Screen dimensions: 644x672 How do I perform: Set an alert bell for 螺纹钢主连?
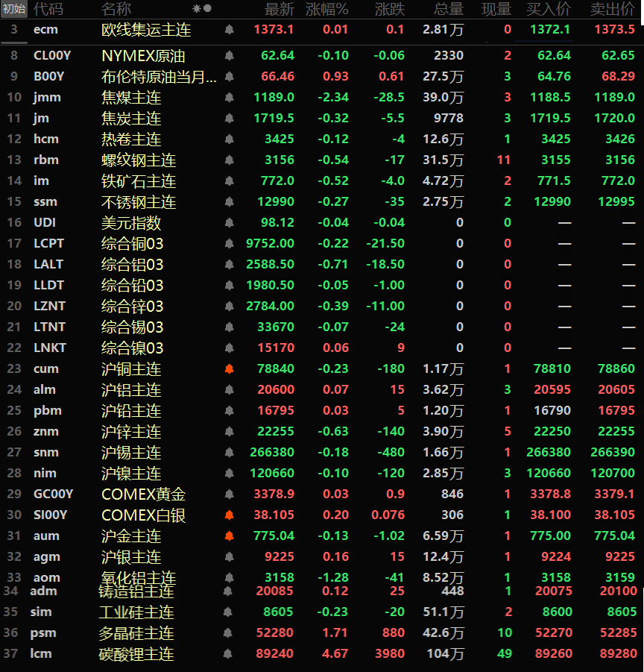pyautogui.click(x=229, y=160)
